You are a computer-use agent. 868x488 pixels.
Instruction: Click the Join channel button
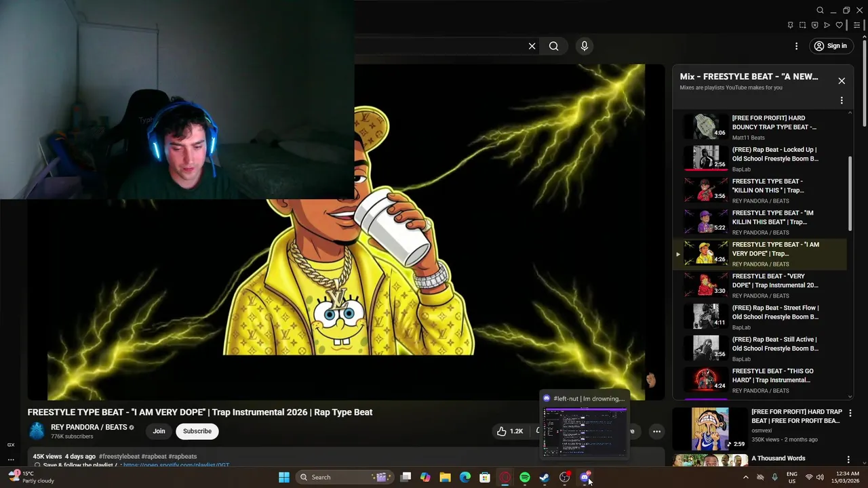coord(159,431)
